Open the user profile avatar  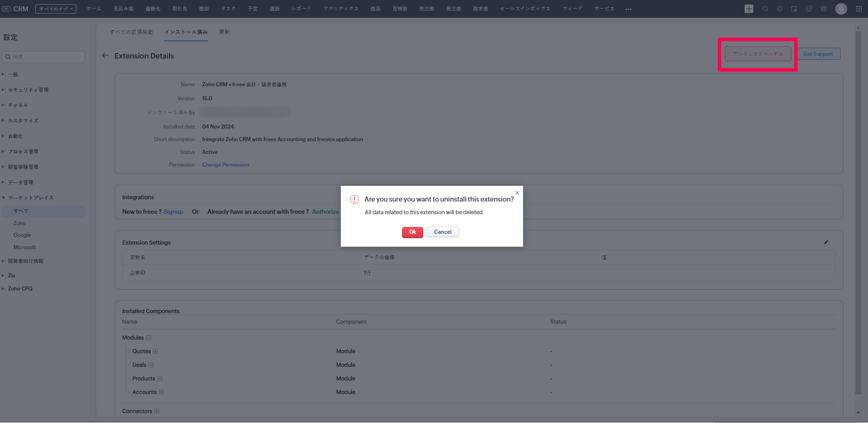tap(841, 9)
